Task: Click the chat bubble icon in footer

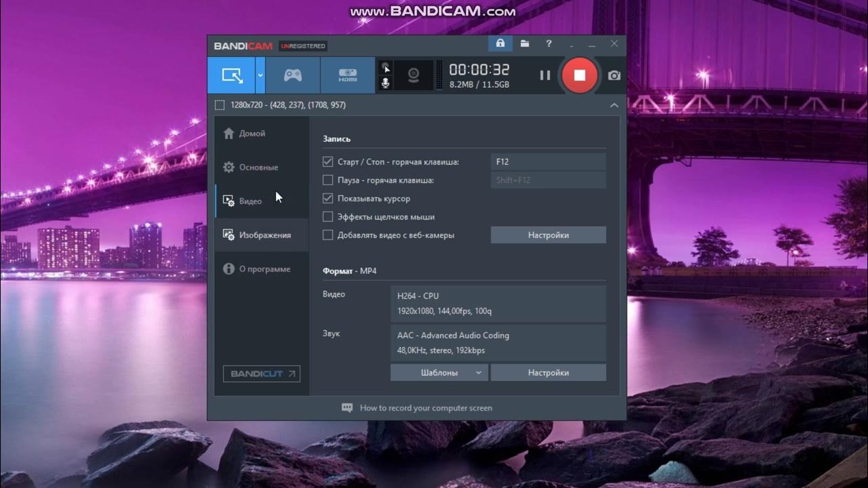Action: tap(347, 408)
